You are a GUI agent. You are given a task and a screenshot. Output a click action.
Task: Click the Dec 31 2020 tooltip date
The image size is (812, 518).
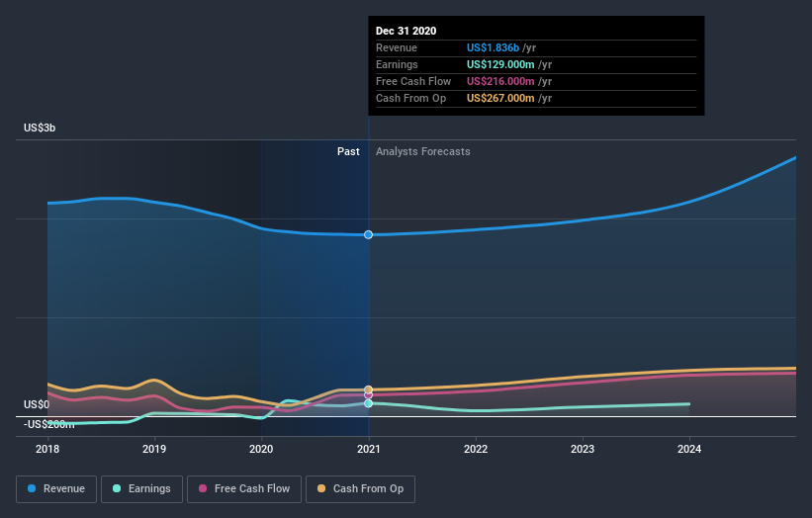click(406, 31)
